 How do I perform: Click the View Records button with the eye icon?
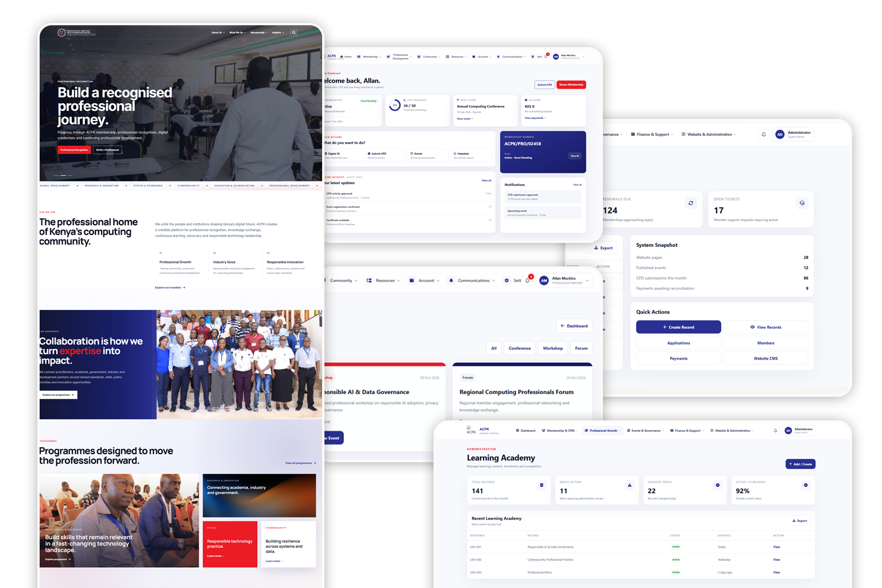coord(765,327)
